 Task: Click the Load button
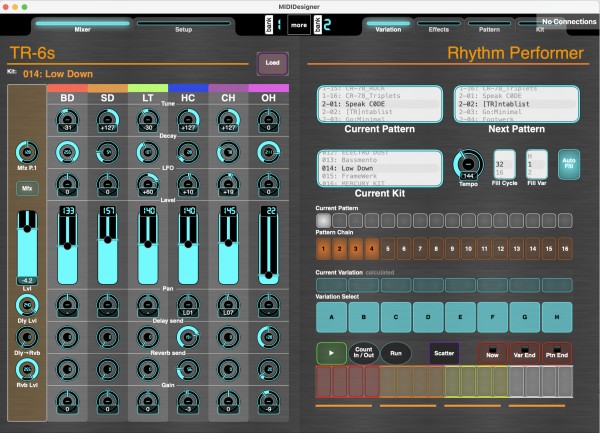point(272,63)
